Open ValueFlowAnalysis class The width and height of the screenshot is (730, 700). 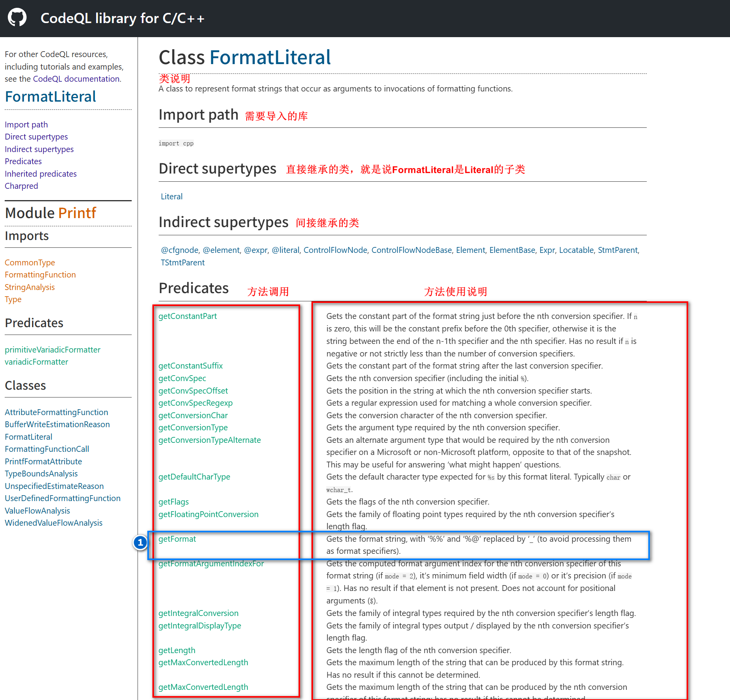pyautogui.click(x=38, y=511)
